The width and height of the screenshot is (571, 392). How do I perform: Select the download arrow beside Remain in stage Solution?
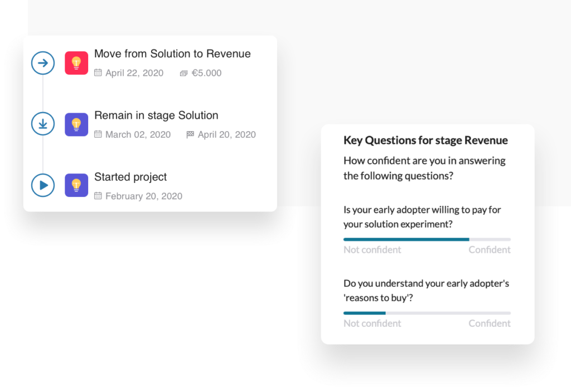[x=43, y=124]
